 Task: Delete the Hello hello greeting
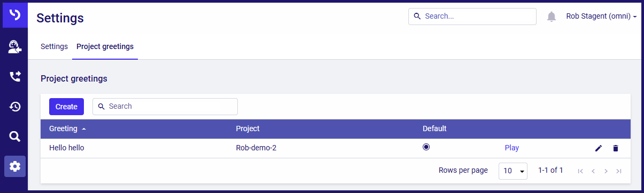(x=615, y=148)
